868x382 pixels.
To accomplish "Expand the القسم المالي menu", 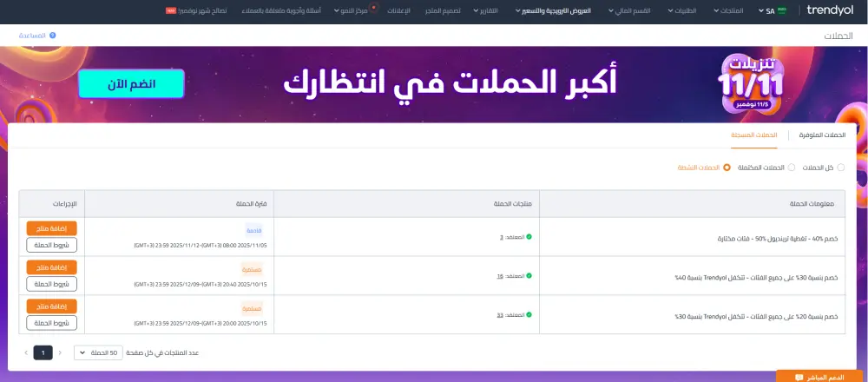I will tap(630, 10).
